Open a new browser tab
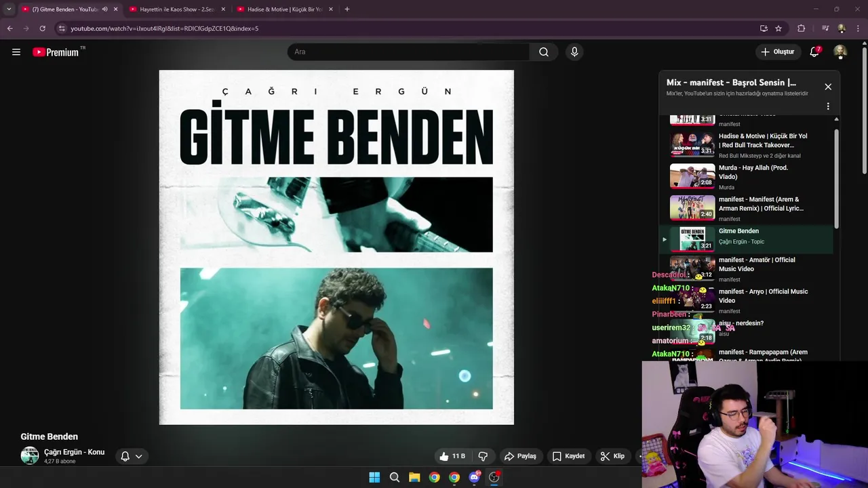This screenshot has width=868, height=488. pos(347,9)
